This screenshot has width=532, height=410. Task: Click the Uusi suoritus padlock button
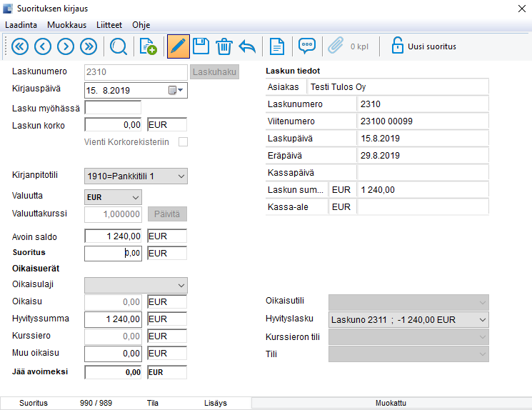423,46
